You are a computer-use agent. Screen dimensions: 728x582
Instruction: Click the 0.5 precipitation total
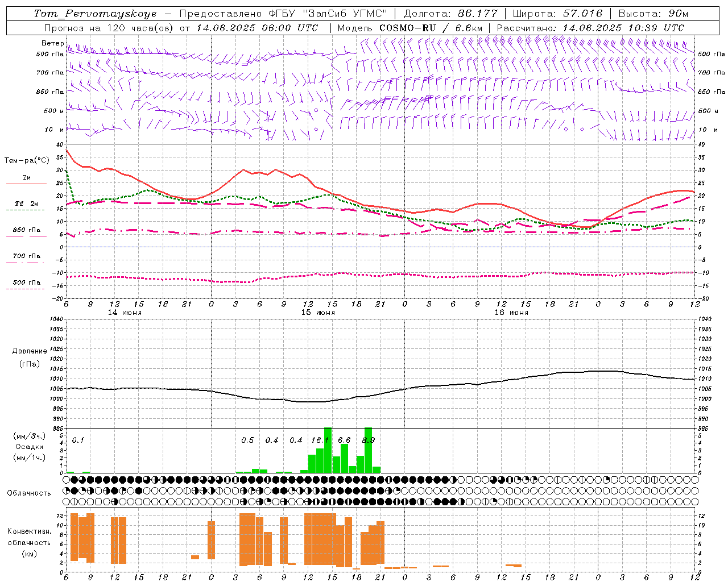click(x=247, y=440)
